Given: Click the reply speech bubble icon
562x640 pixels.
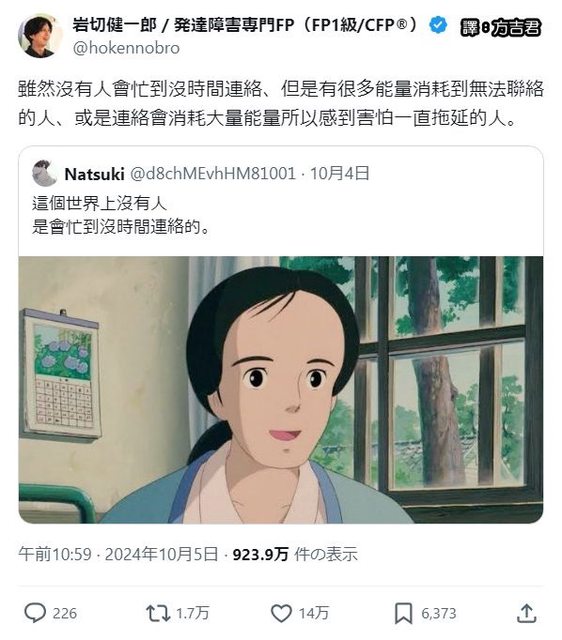Looking at the screenshot, I should coord(35,613).
